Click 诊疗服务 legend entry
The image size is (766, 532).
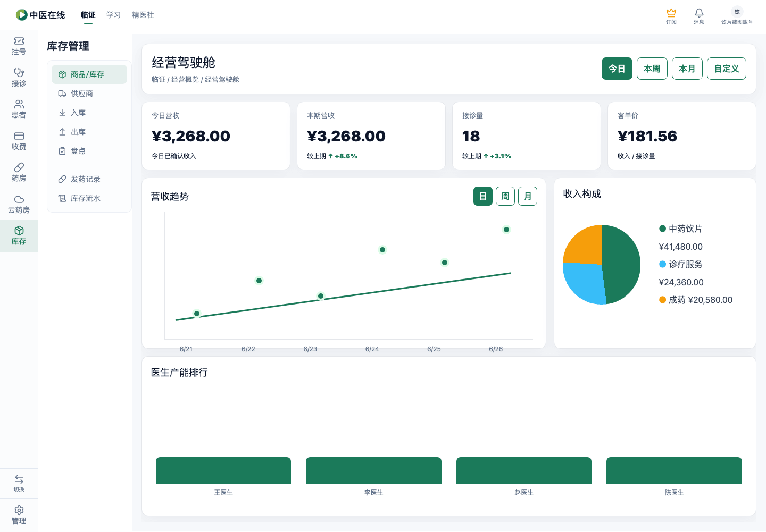pyautogui.click(x=681, y=264)
